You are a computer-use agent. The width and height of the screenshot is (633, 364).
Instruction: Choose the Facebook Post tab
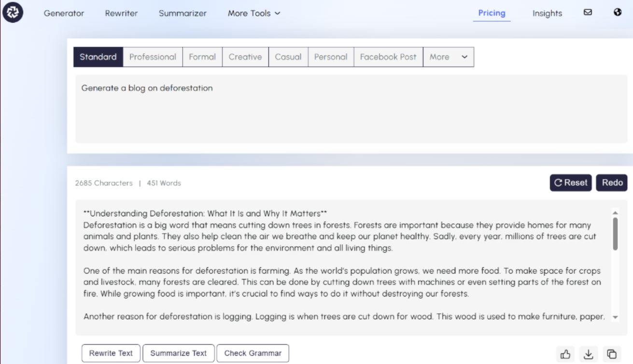click(388, 57)
